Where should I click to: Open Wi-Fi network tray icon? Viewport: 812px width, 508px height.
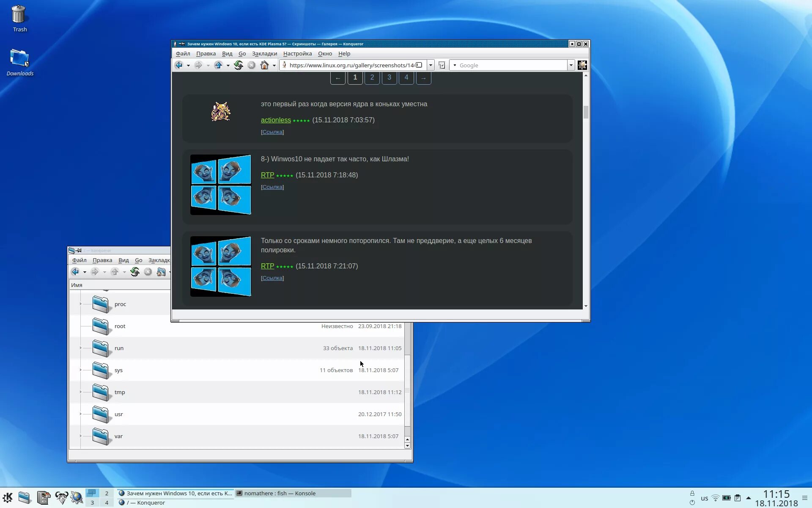pyautogui.click(x=716, y=498)
